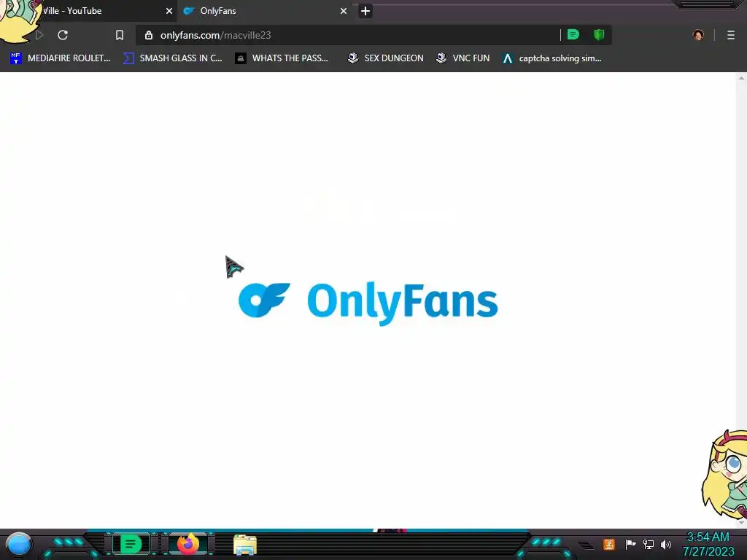Open the green shield extension icon
The width and height of the screenshot is (747, 560).
pyautogui.click(x=599, y=35)
